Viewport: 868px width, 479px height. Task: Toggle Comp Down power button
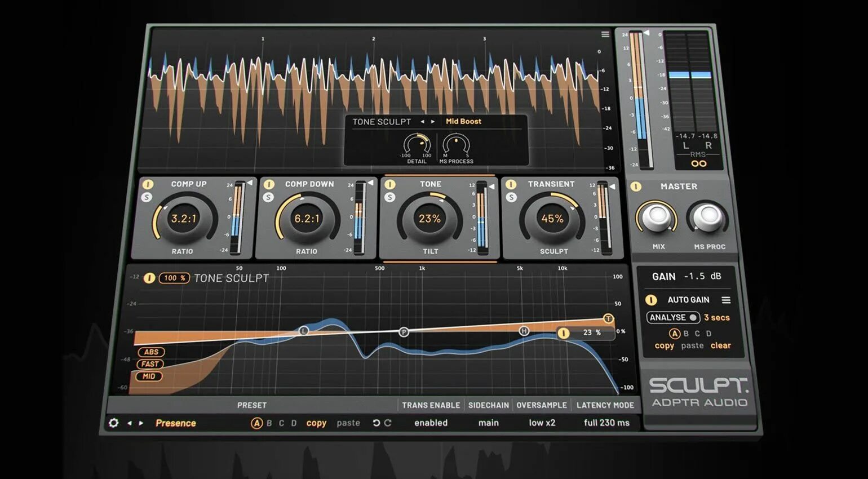(269, 184)
